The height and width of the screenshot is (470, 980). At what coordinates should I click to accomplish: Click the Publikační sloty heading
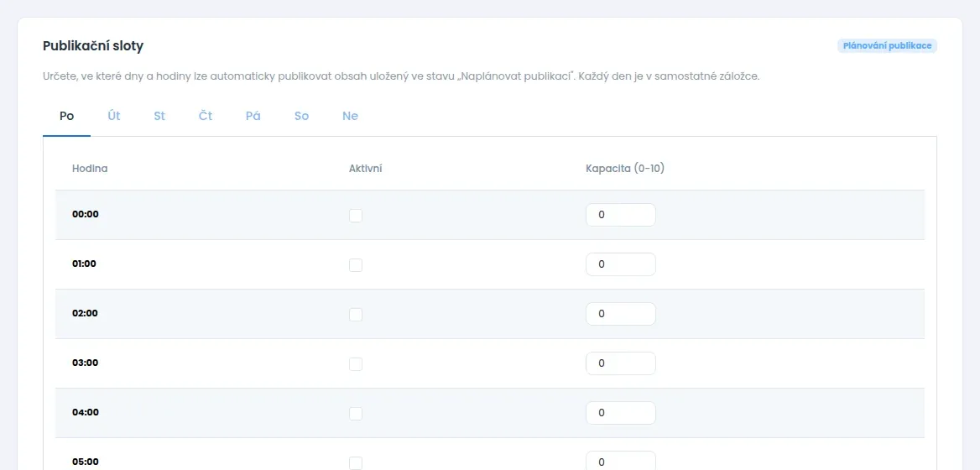pos(93,45)
